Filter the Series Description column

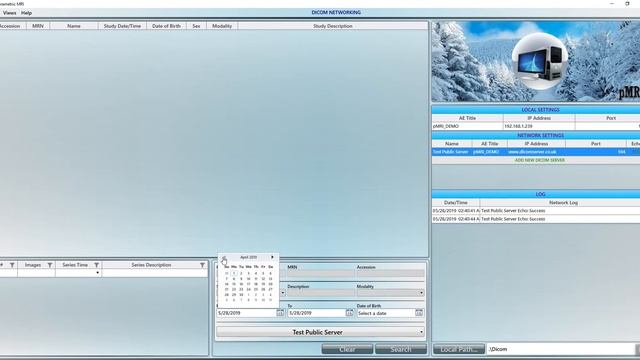202,265
